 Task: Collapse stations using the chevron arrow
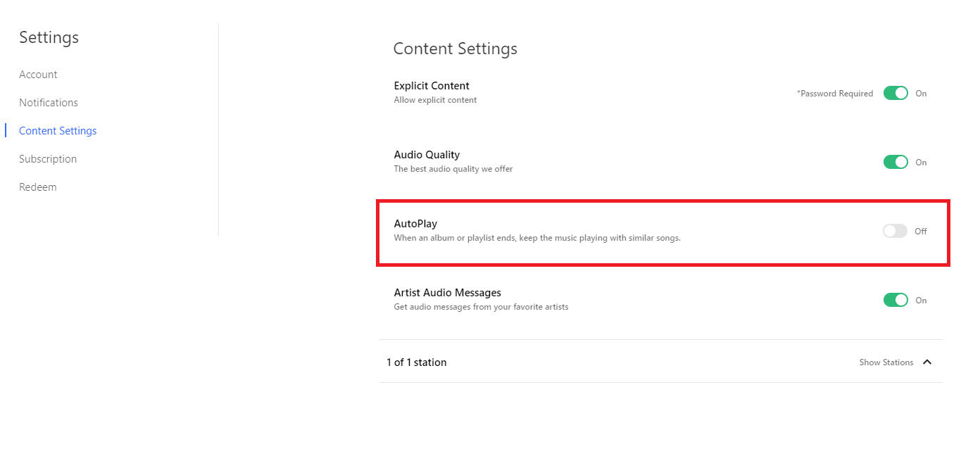point(927,362)
